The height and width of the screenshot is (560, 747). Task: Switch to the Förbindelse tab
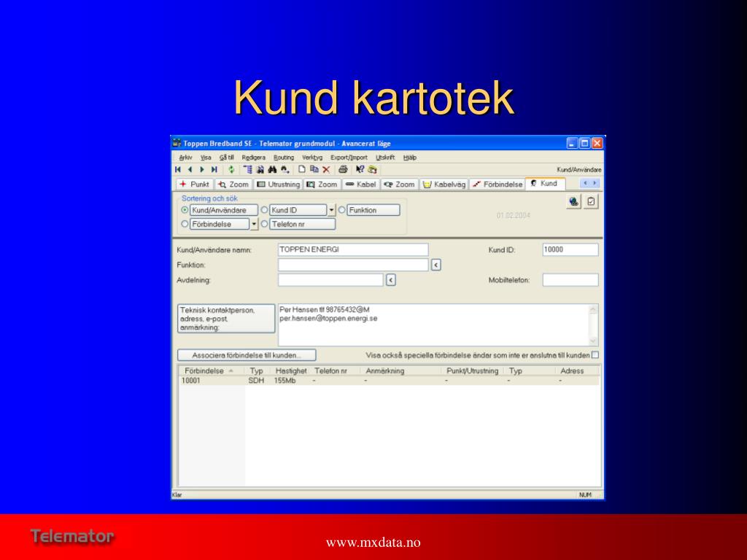pos(498,184)
